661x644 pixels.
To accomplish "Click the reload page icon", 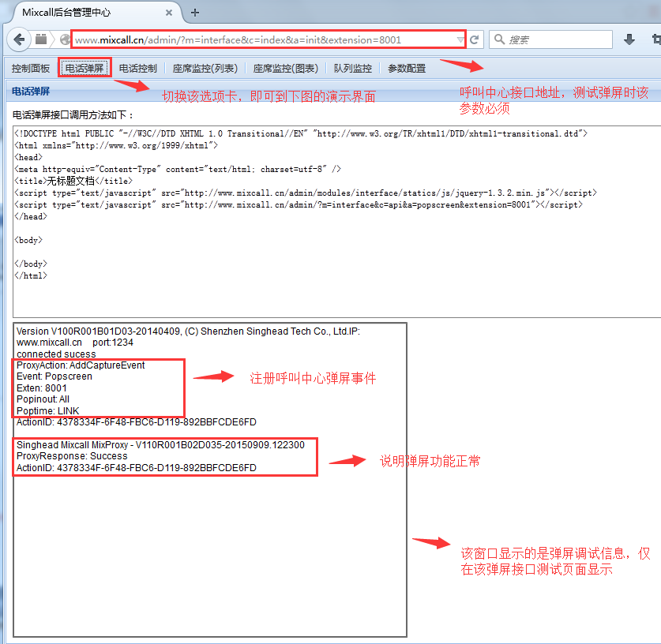I will [475, 39].
